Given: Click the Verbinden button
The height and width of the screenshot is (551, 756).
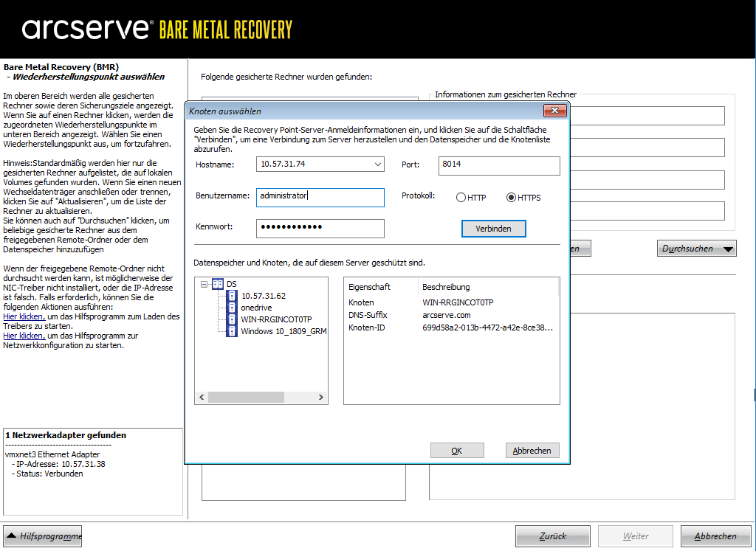Looking at the screenshot, I should [493, 229].
